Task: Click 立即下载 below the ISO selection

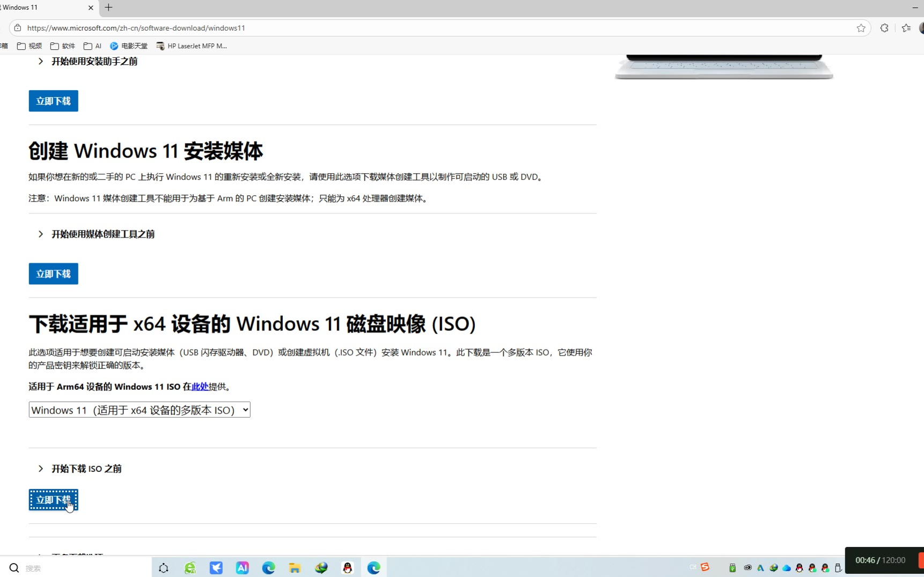Action: 54,500
